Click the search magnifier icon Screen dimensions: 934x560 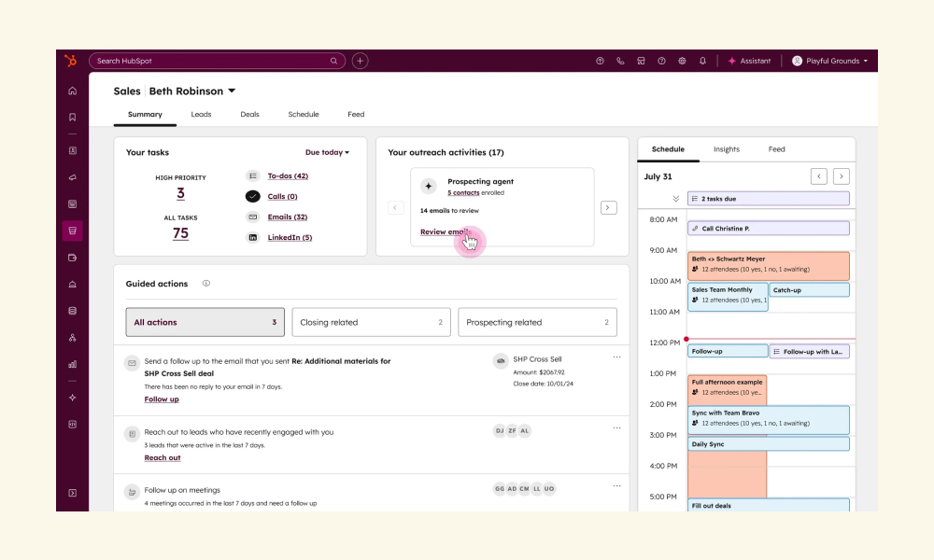point(333,61)
